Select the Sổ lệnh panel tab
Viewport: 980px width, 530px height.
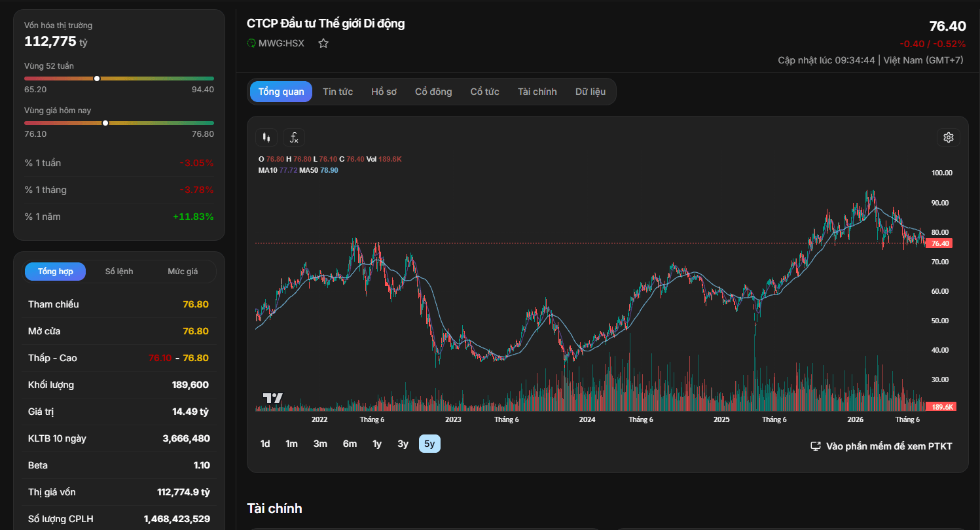point(119,272)
